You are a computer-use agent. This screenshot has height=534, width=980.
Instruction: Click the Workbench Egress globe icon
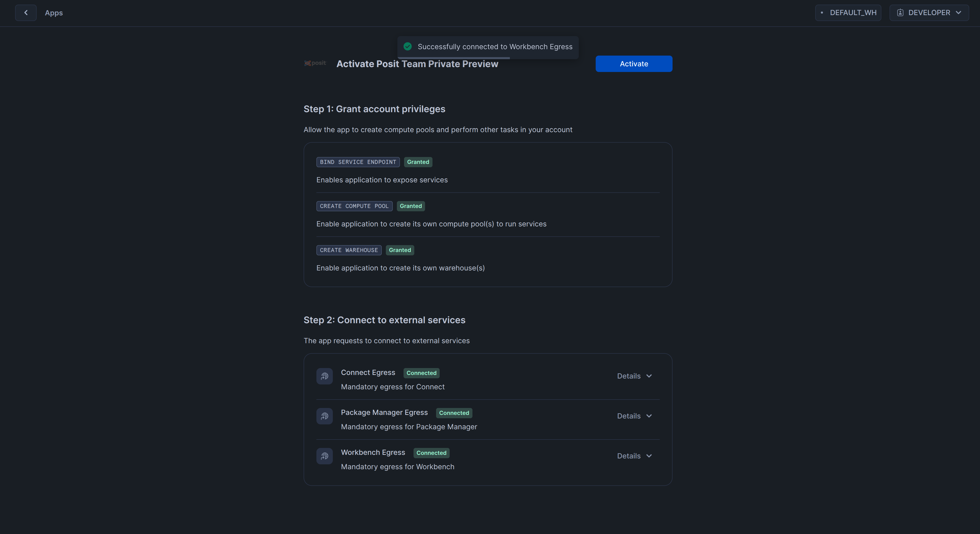click(325, 456)
